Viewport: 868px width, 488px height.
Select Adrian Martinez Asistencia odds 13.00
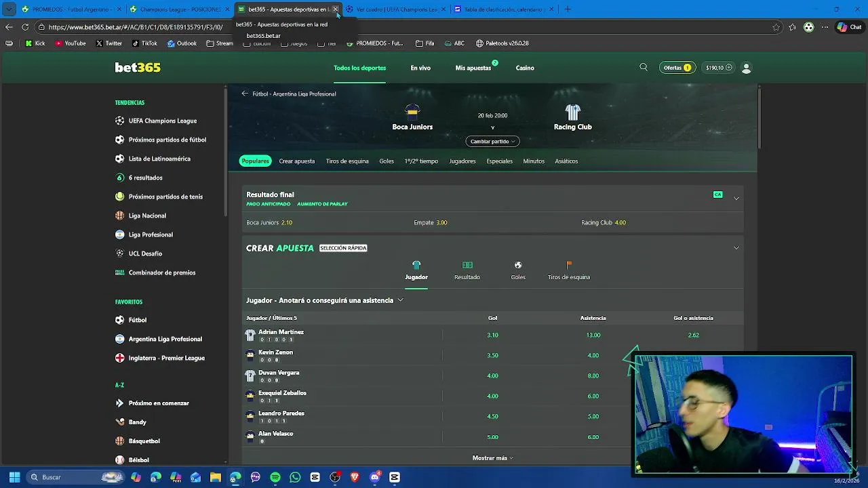click(x=593, y=335)
